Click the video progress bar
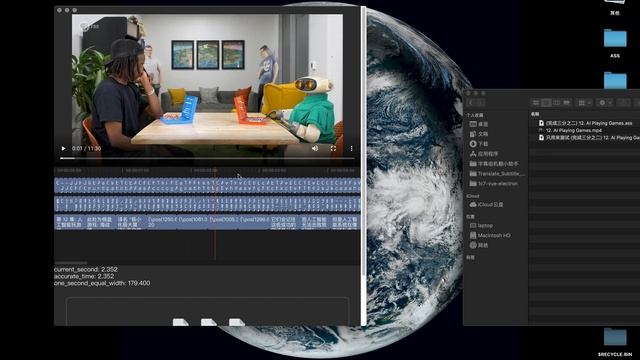 [x=207, y=158]
